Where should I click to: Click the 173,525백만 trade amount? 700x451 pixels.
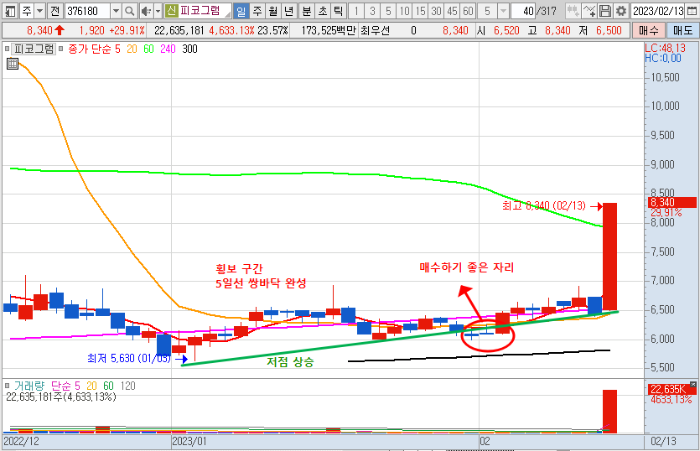point(328,30)
